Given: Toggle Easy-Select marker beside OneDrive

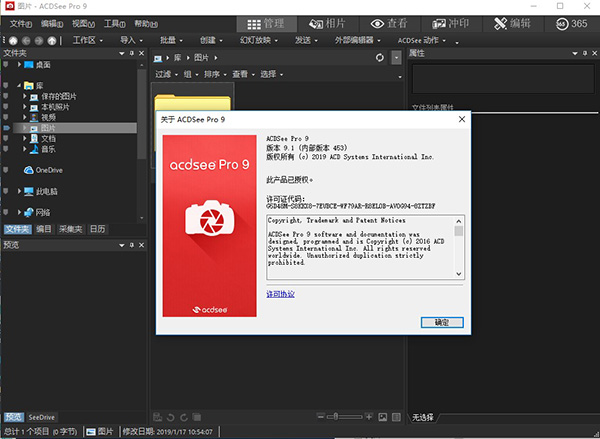Looking at the screenshot, I should [6, 170].
